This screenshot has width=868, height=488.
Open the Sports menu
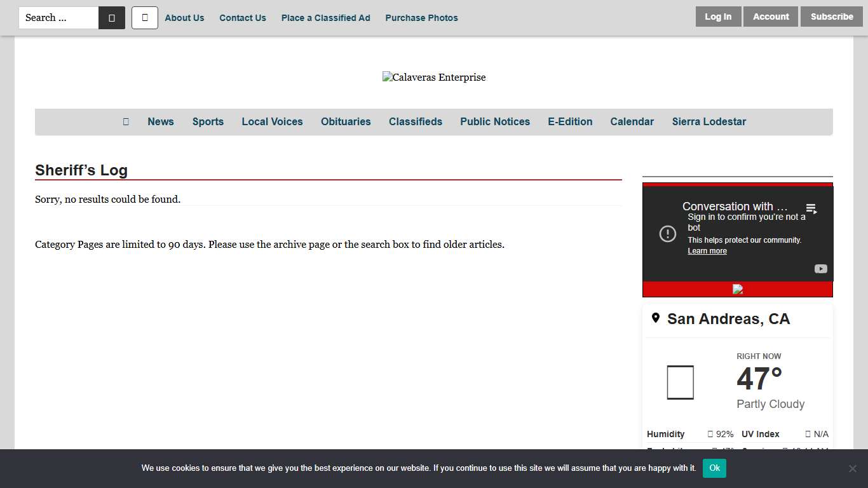208,121
